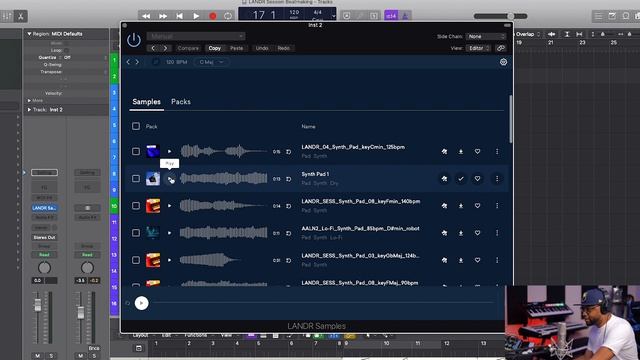
Task: Click the Compare button
Action: point(188,48)
